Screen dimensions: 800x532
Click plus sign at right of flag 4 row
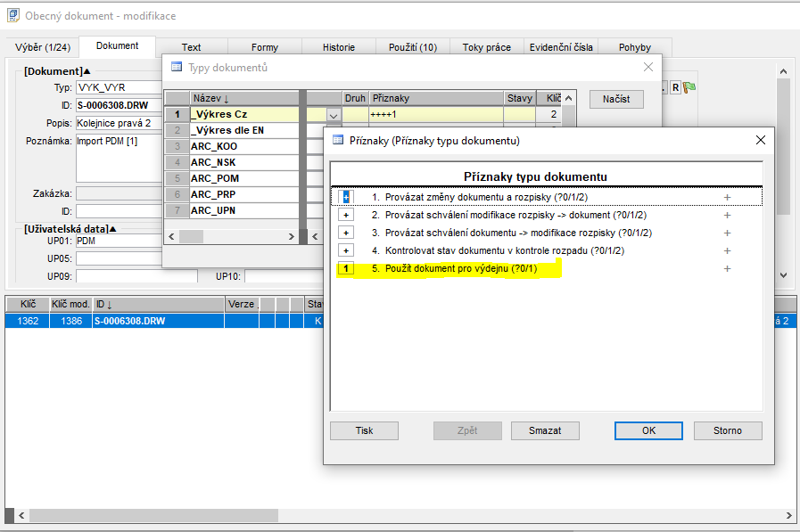pos(727,250)
